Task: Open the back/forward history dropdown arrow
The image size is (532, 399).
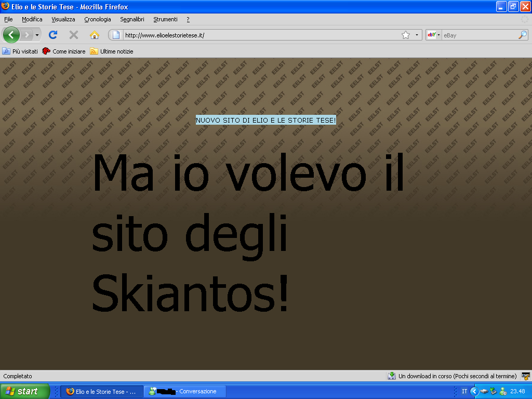Action: (37, 35)
